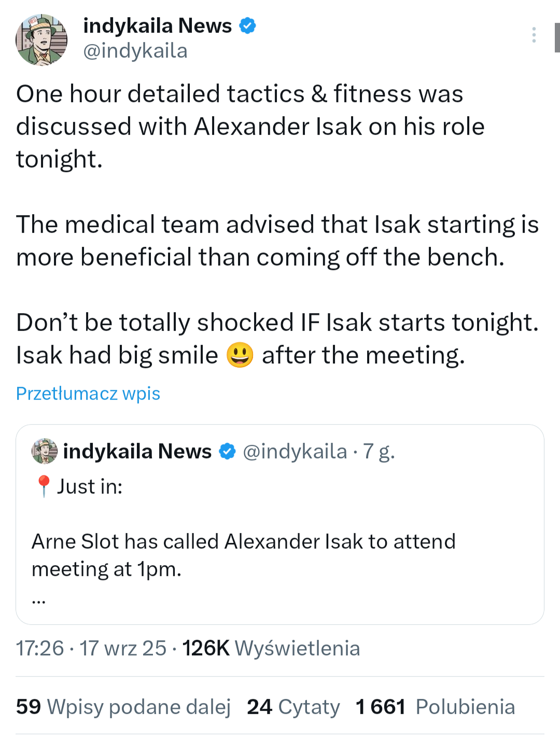The width and height of the screenshot is (560, 744).
Task: View the 1 661 "Polubienia" likes list
Action: pos(435,707)
